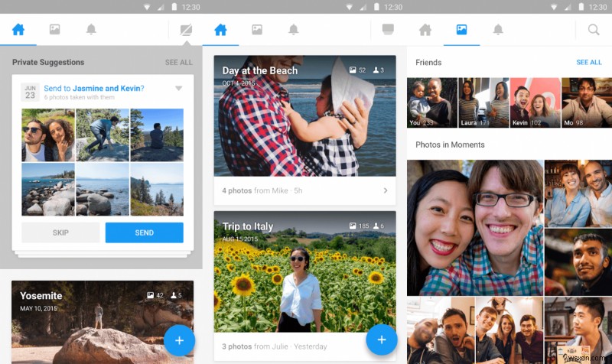Click the Search magnifier icon
Image resolution: width=612 pixels, height=364 pixels.
[594, 30]
